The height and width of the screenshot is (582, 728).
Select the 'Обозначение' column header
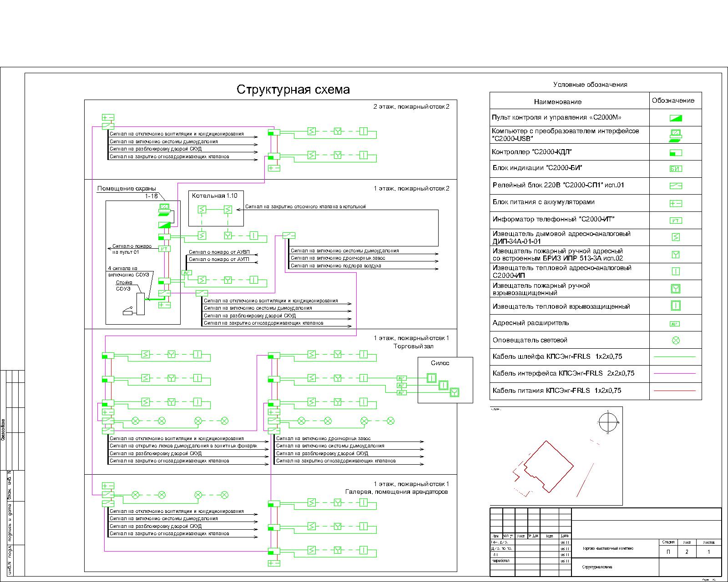click(x=673, y=100)
